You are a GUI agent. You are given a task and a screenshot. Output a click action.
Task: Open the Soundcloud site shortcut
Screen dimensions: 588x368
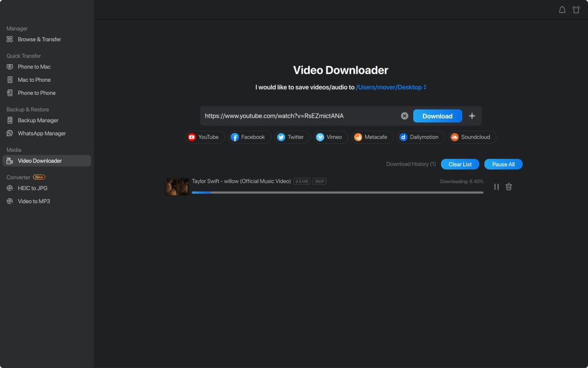pos(472,137)
